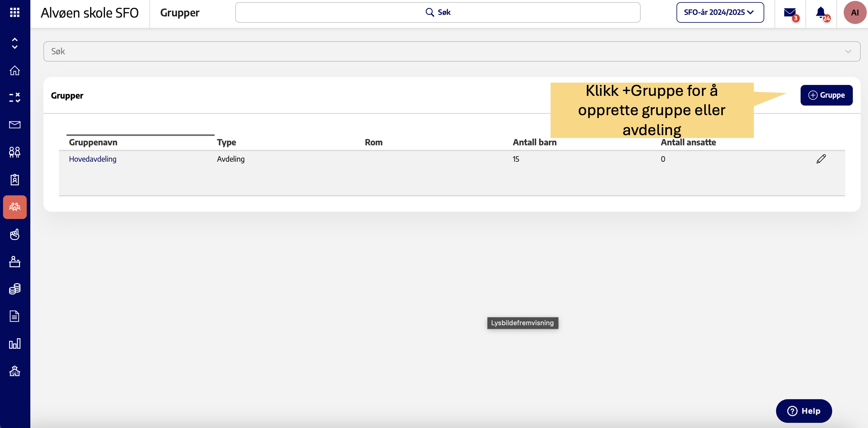Open the school building icon in sidebar

click(15, 371)
